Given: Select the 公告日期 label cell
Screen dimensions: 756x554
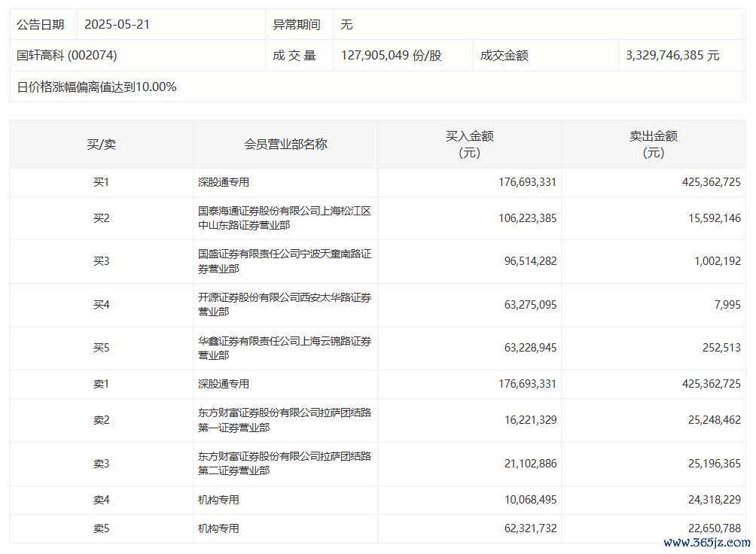Looking at the screenshot, I should click(x=41, y=25).
